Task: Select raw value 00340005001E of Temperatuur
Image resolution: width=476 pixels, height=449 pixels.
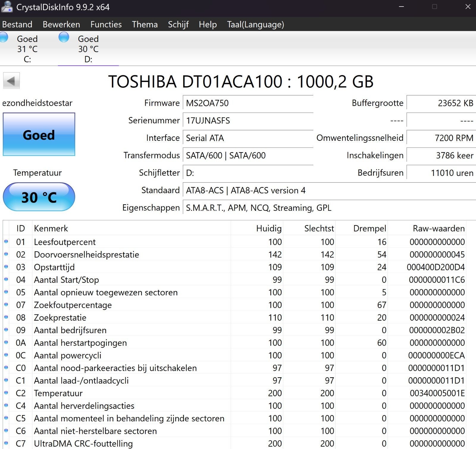Action: [437, 393]
